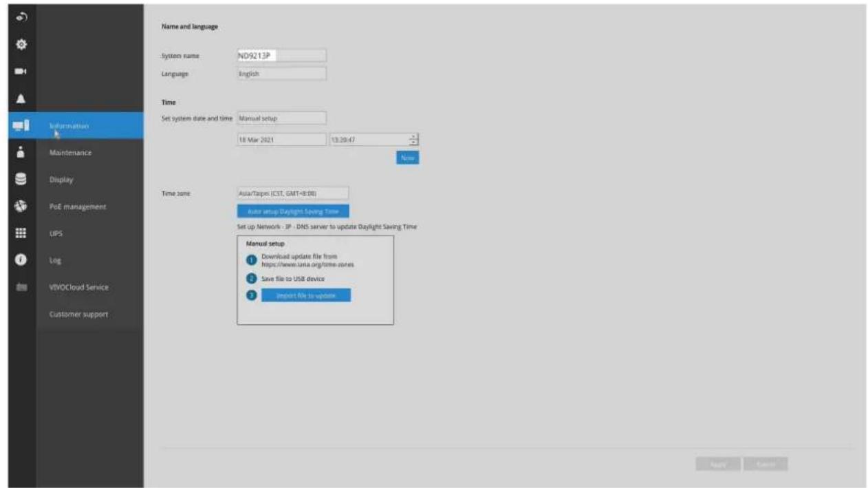Click the Cancel button
Screen dimensions: 868x488
(x=766, y=465)
